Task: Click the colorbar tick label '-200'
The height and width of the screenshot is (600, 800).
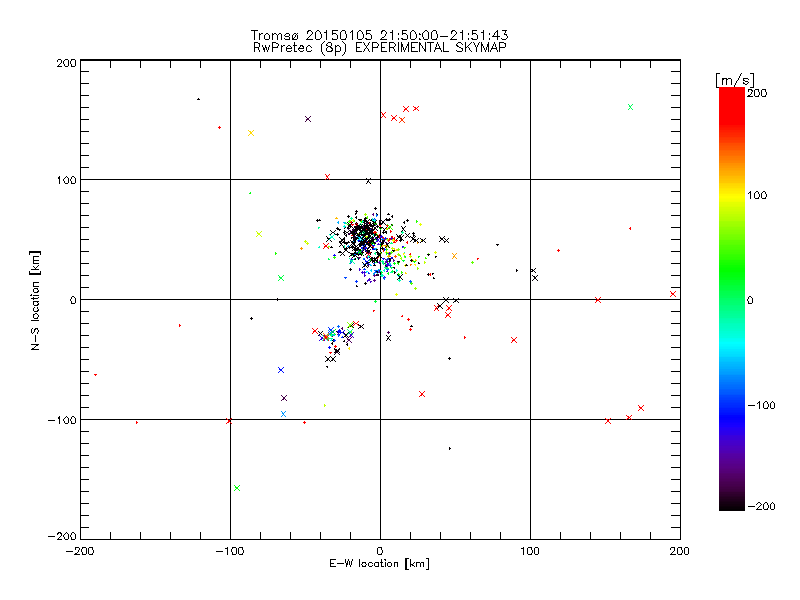Action: tap(761, 506)
